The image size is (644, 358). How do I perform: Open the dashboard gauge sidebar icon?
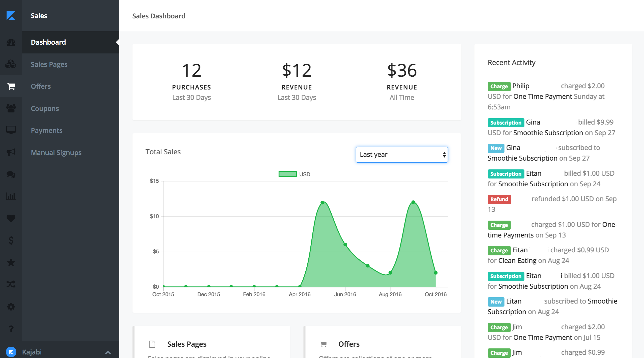(x=11, y=42)
